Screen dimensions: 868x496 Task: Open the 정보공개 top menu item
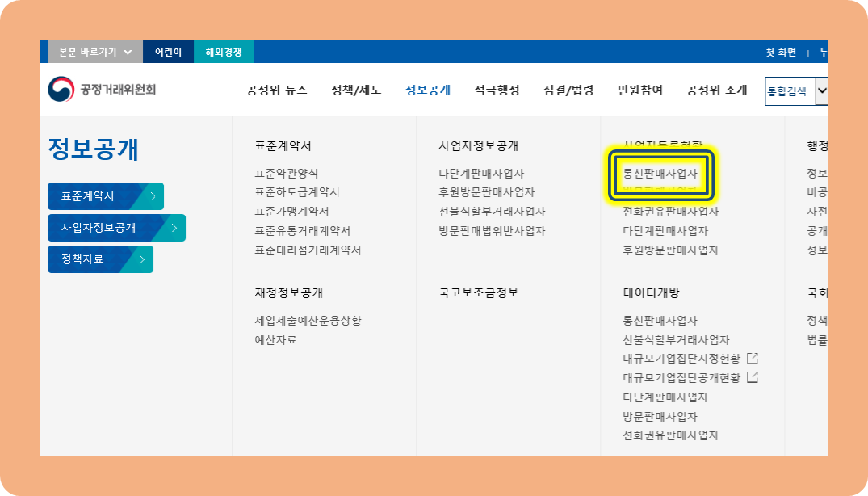[428, 90]
